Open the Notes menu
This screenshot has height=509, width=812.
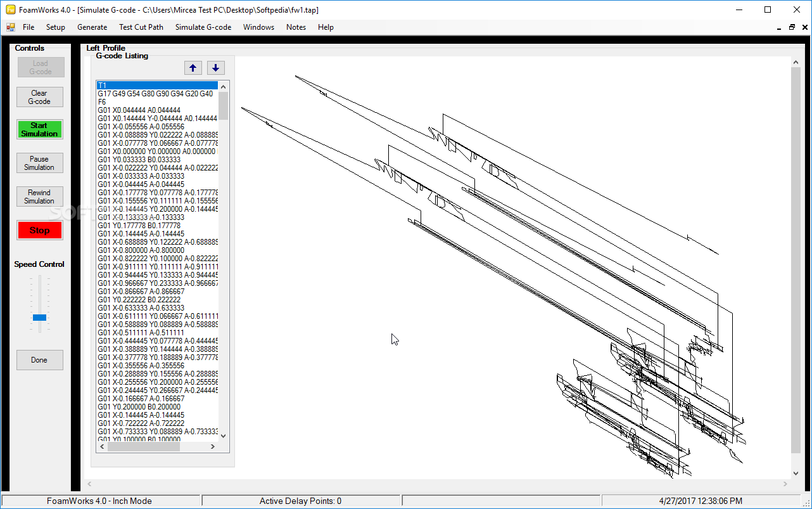pos(296,27)
